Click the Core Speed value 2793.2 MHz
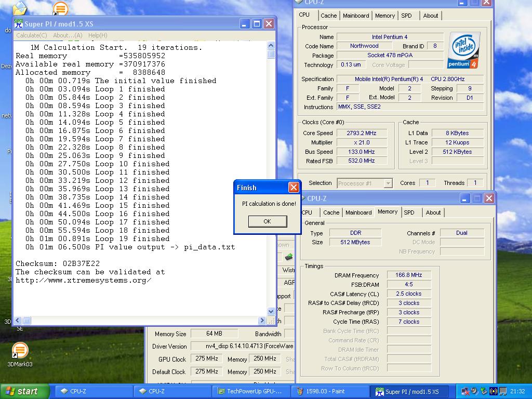The image size is (532, 399). click(x=362, y=133)
